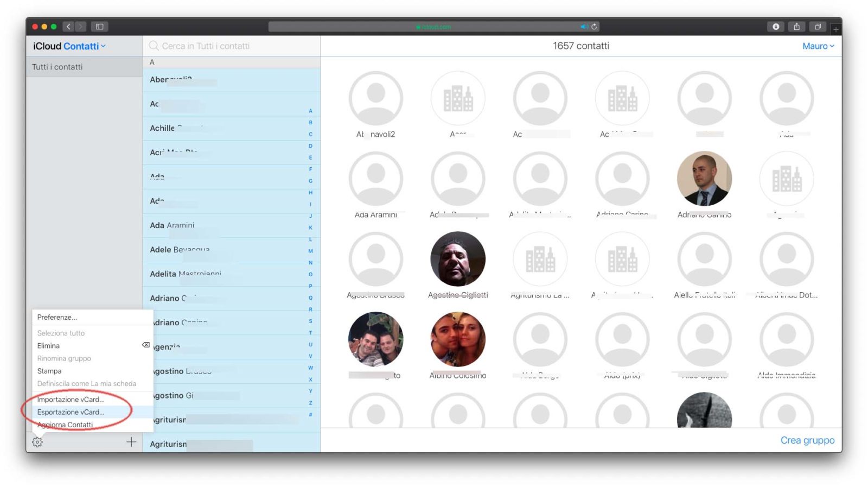Screen dimensions: 868x487
Task: Open Ada Aramini avatar thumbnail
Action: pos(375,179)
